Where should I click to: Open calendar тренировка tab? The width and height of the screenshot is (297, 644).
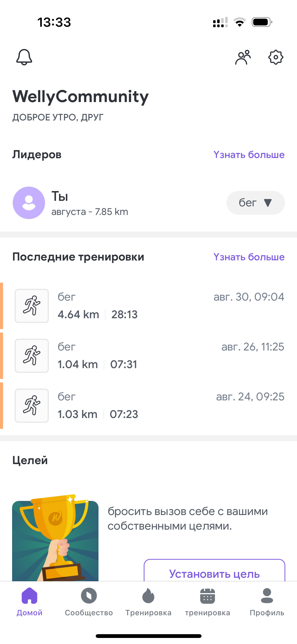208,602
